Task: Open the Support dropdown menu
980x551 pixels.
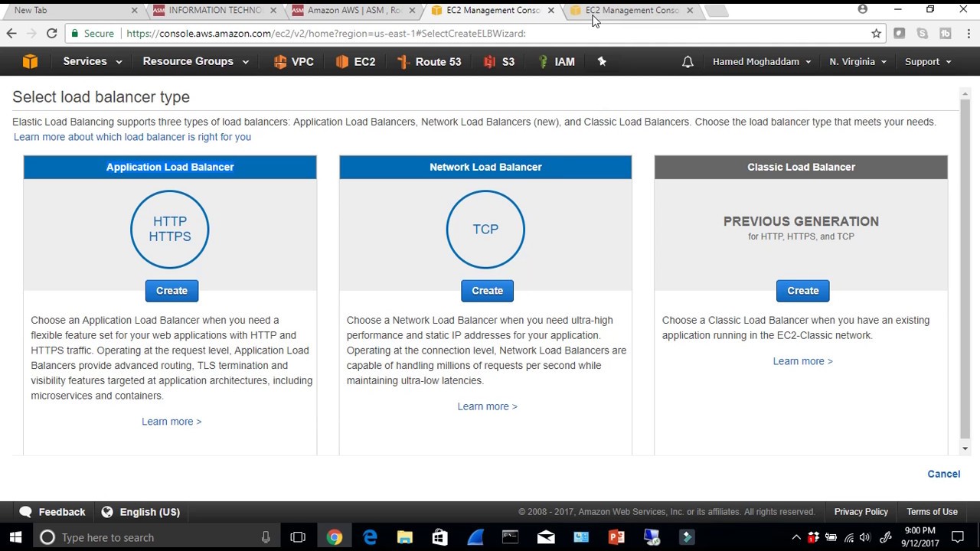Action: coord(928,62)
